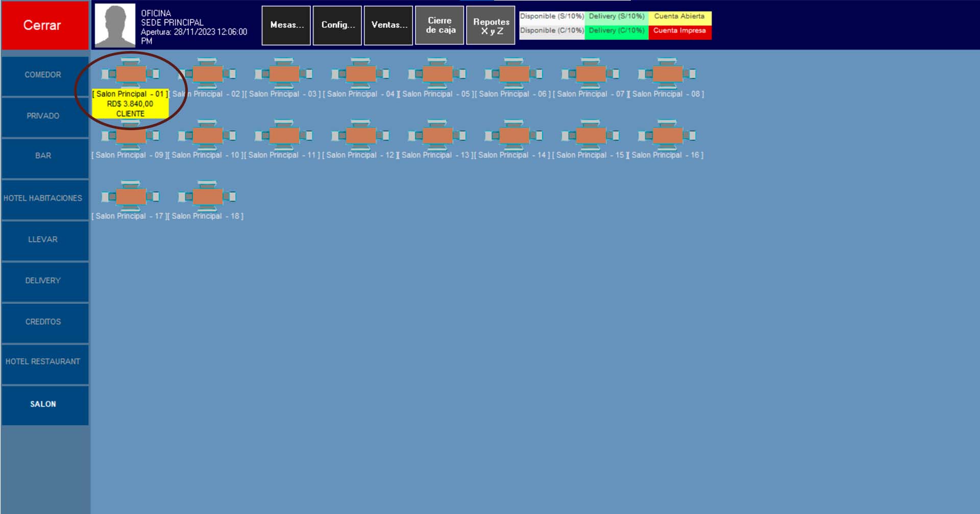Select the SALON area tab
The height and width of the screenshot is (514, 980).
pyautogui.click(x=45, y=405)
